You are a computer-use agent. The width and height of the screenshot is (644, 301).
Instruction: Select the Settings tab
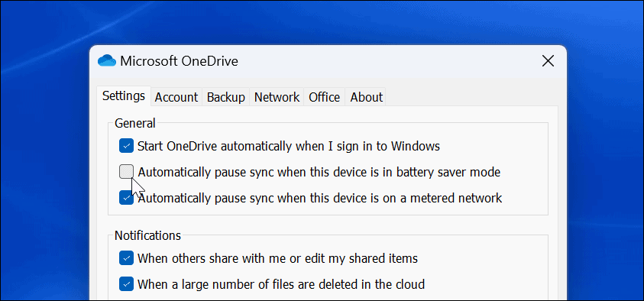(x=124, y=96)
